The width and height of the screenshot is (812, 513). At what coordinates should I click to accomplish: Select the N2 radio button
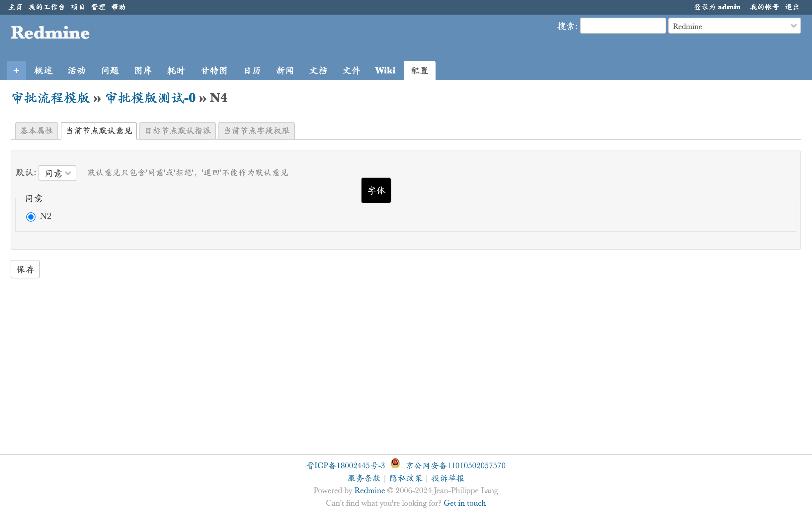point(31,217)
